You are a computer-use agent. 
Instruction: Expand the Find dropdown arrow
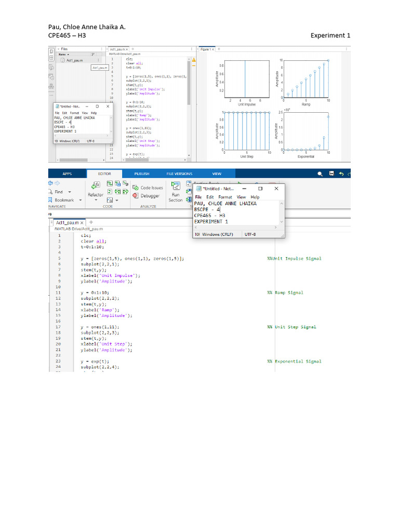pyautogui.click(x=74, y=192)
